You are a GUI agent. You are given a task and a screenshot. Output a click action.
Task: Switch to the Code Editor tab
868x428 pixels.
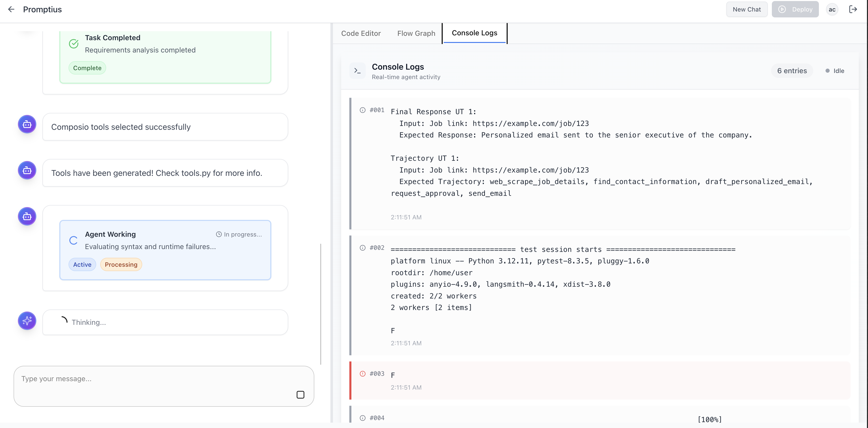361,33
